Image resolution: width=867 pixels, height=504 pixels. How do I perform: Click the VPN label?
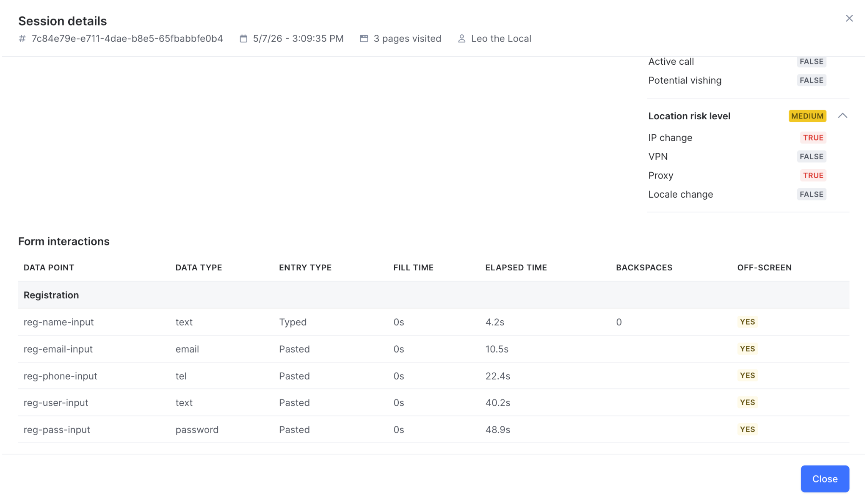click(658, 157)
